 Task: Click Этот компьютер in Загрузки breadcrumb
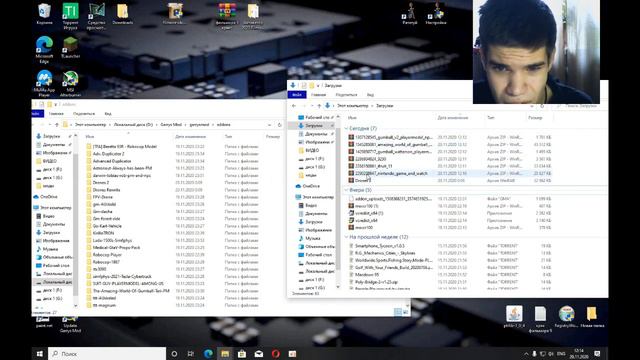click(352, 106)
